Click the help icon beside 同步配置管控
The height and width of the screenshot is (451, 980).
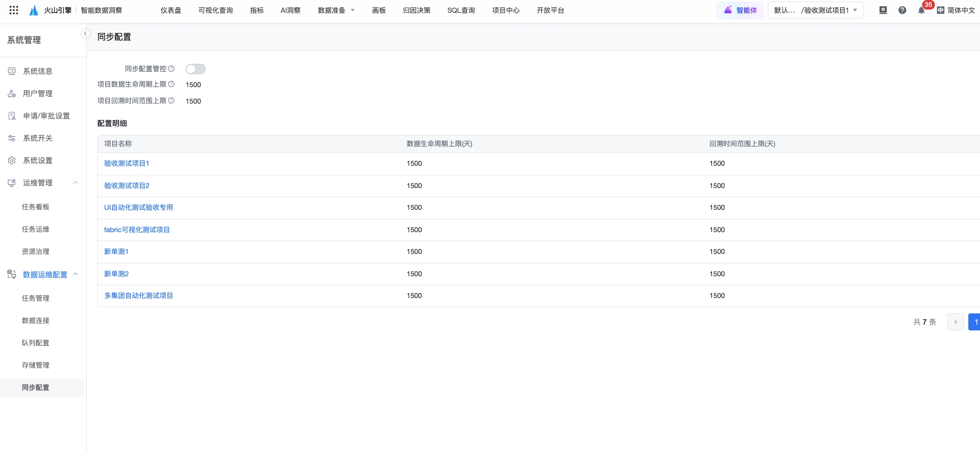(x=171, y=69)
